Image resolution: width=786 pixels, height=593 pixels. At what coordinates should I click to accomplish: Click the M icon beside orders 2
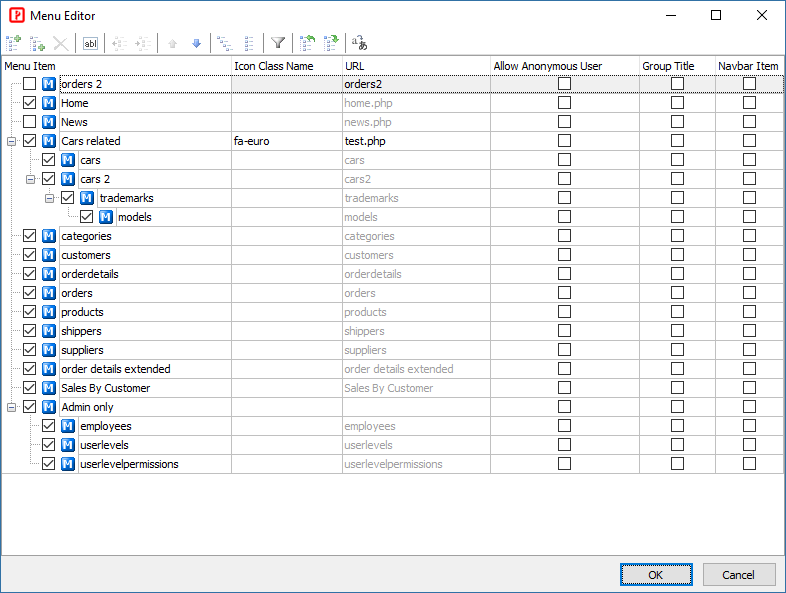click(x=49, y=84)
